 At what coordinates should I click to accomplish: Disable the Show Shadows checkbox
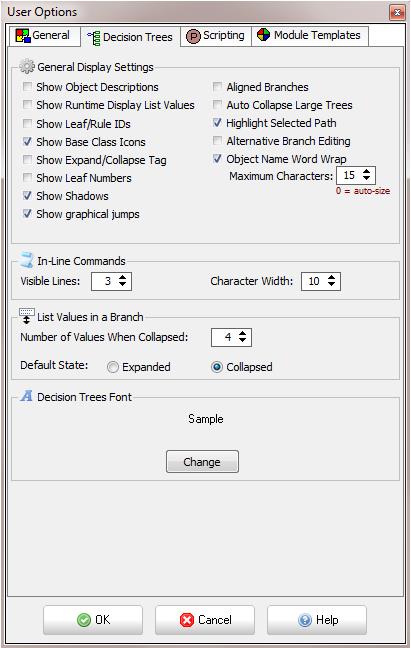tap(27, 195)
